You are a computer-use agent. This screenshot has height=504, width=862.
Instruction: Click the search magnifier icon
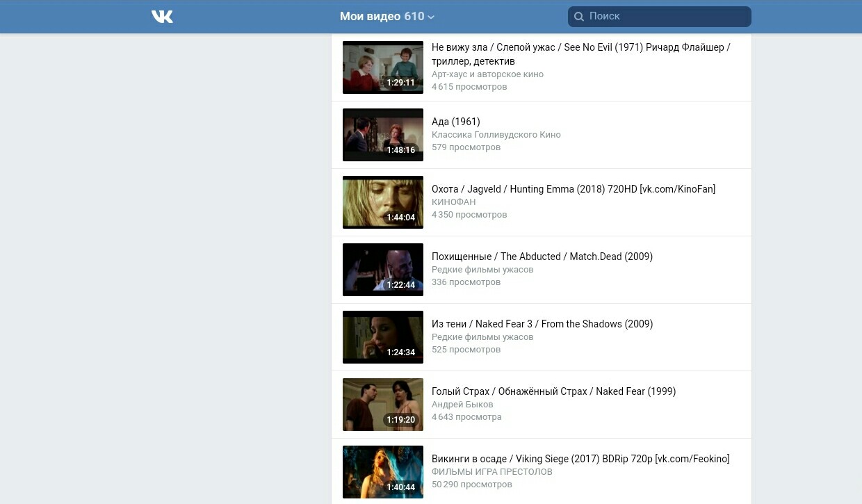pyautogui.click(x=578, y=17)
